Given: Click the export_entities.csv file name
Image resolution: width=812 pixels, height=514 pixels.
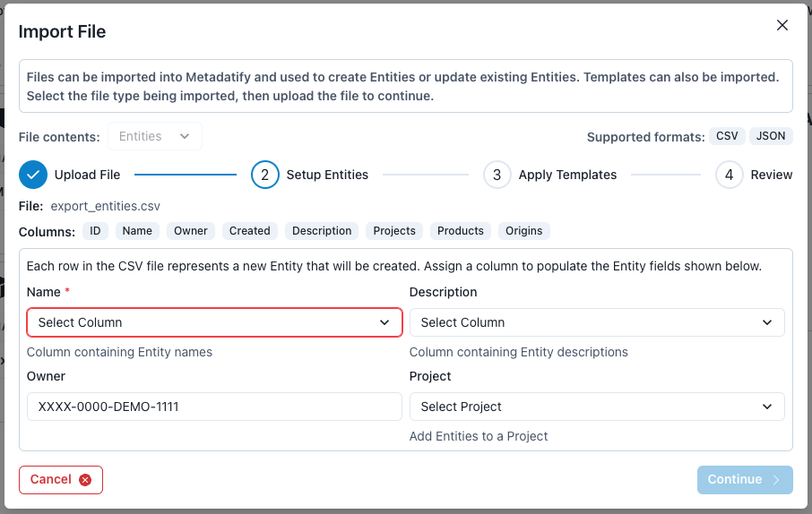Looking at the screenshot, I should coord(106,206).
